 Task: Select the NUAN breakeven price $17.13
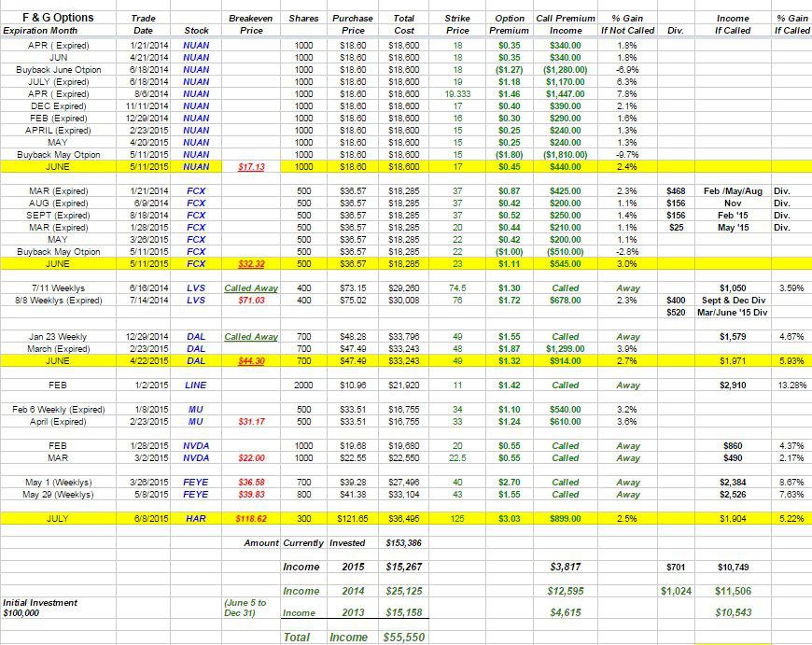point(251,167)
